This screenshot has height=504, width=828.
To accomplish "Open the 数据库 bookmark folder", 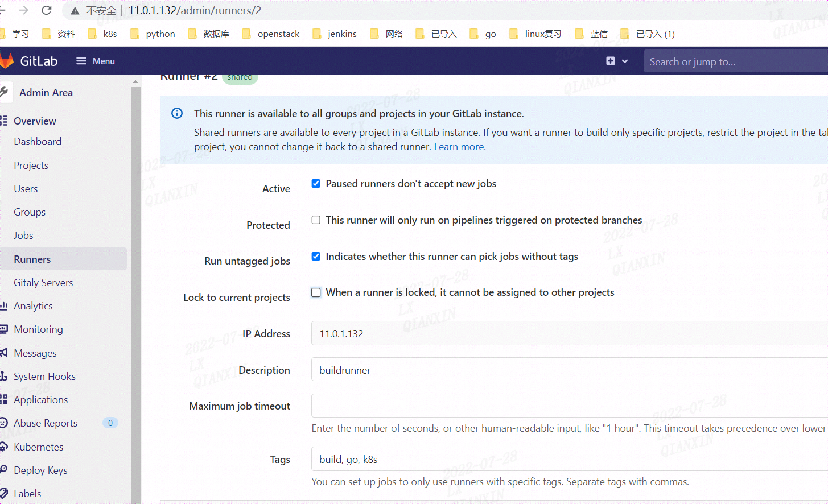I will click(208, 34).
